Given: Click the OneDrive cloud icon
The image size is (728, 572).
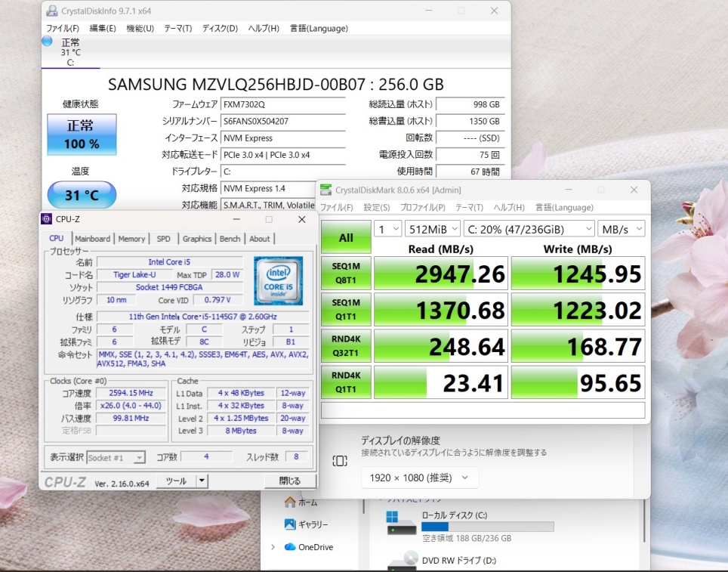Looking at the screenshot, I should 290,547.
